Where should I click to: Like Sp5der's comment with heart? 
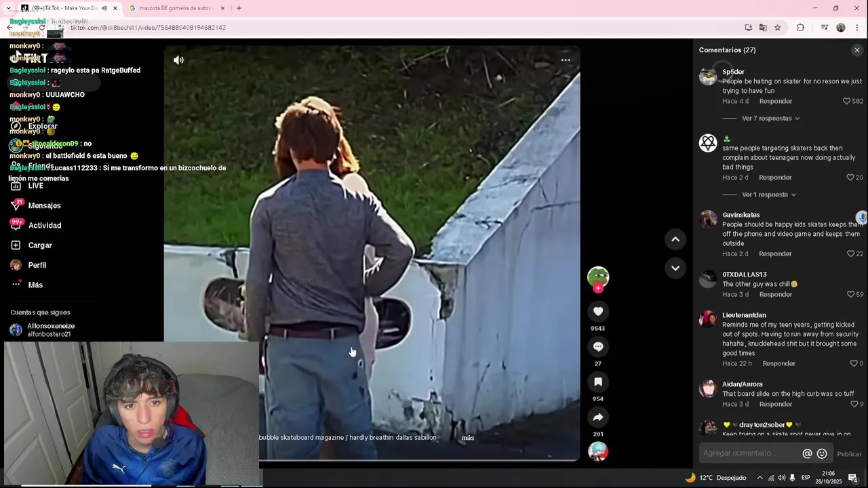pyautogui.click(x=846, y=101)
